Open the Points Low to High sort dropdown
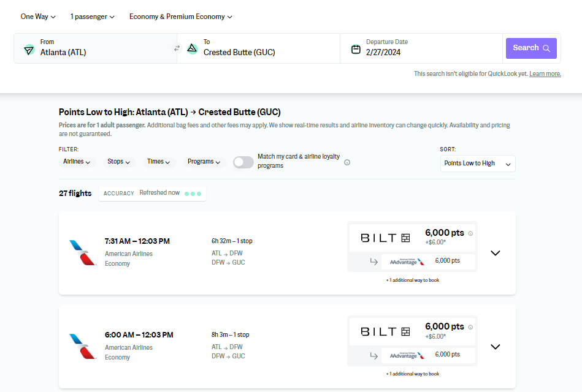Image resolution: width=582 pixels, height=392 pixels. point(477,164)
